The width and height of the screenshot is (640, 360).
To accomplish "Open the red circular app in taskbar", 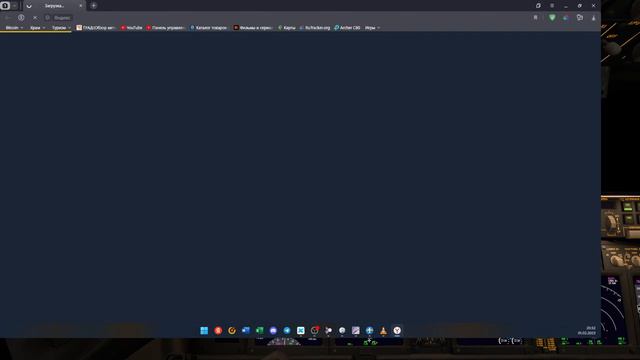I will point(218,331).
